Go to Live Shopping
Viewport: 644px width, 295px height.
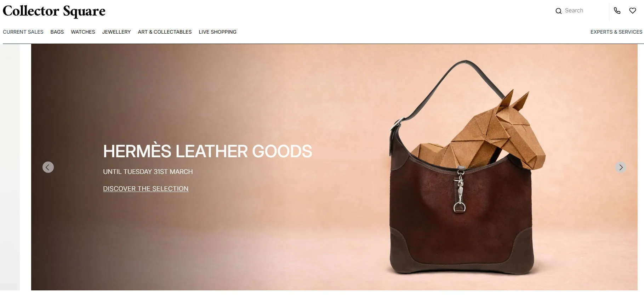[x=217, y=32]
